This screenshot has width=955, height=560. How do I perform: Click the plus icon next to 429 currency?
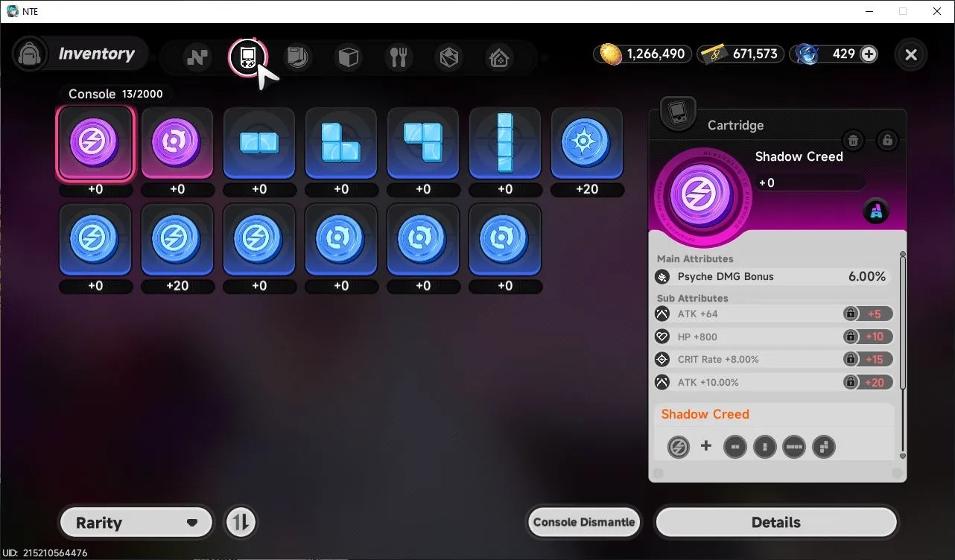pyautogui.click(x=869, y=54)
